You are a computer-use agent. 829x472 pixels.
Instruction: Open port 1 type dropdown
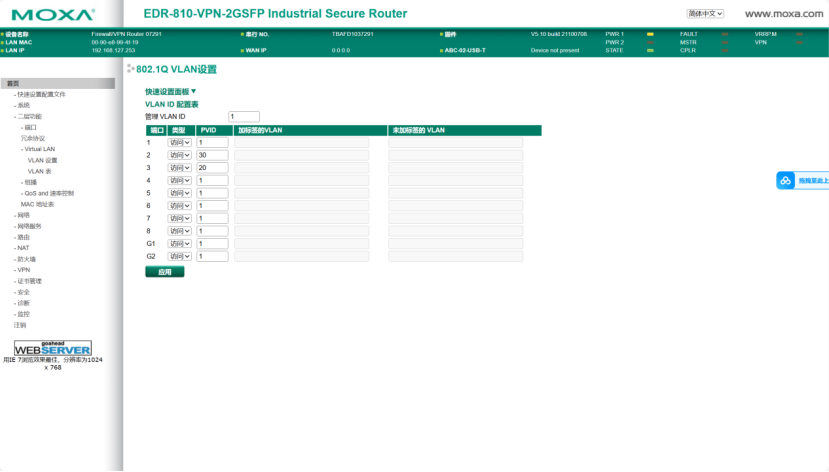tap(180, 143)
